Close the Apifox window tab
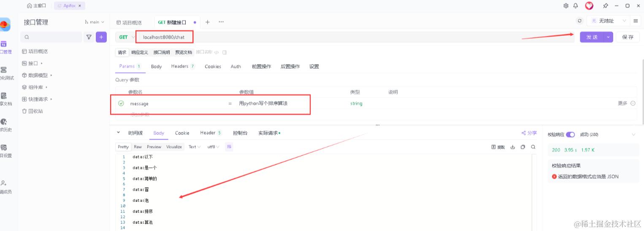 (x=80, y=5)
